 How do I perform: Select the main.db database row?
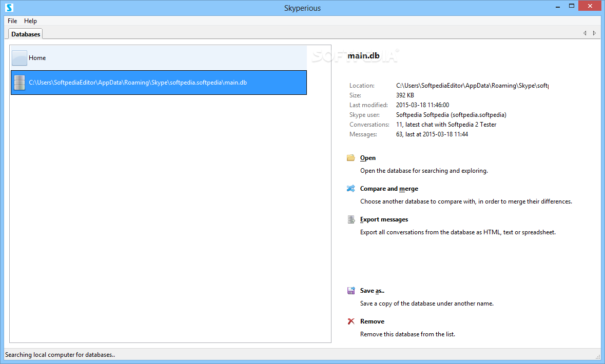pyautogui.click(x=159, y=83)
